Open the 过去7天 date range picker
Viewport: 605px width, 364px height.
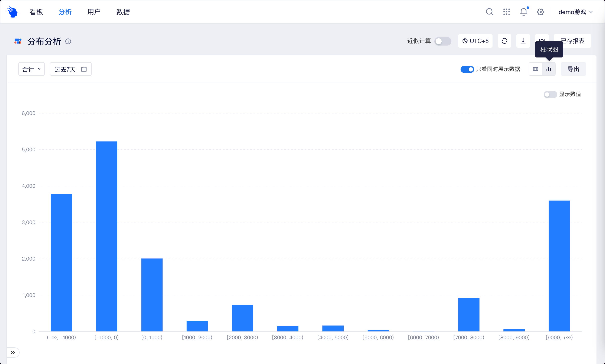pos(70,69)
